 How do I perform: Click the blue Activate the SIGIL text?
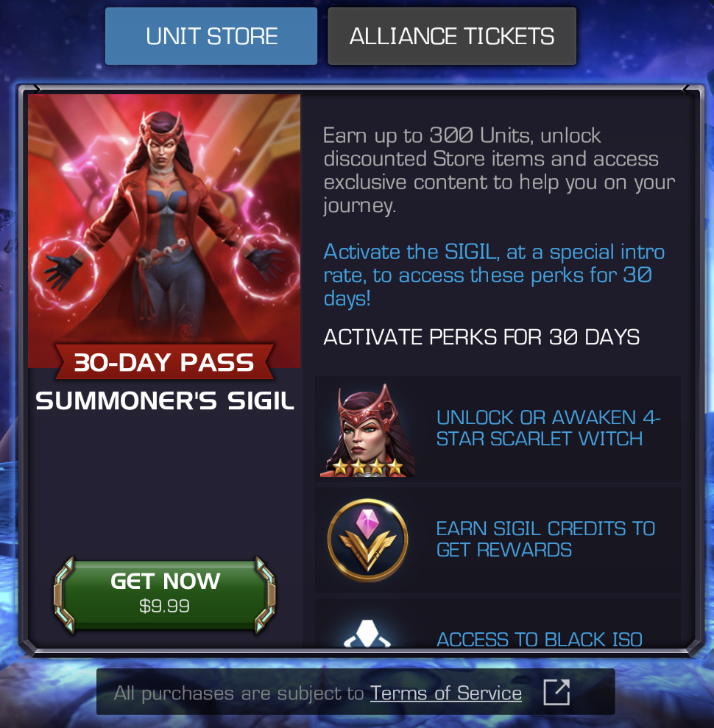(x=494, y=275)
